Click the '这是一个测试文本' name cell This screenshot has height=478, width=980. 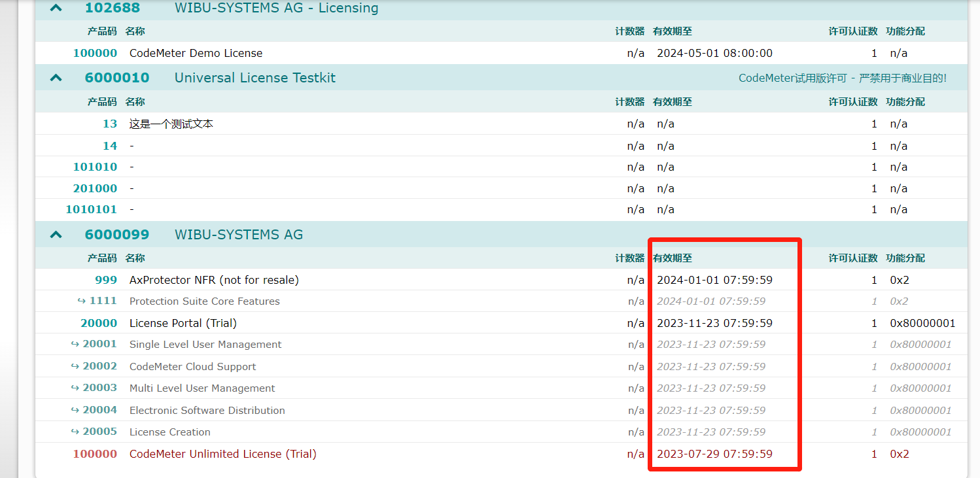pos(171,124)
